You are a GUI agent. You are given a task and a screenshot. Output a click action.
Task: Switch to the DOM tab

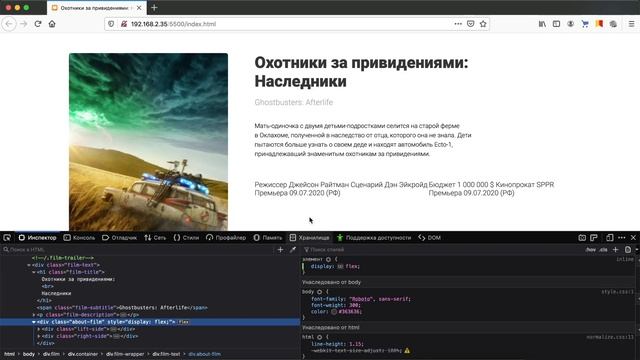(429, 238)
